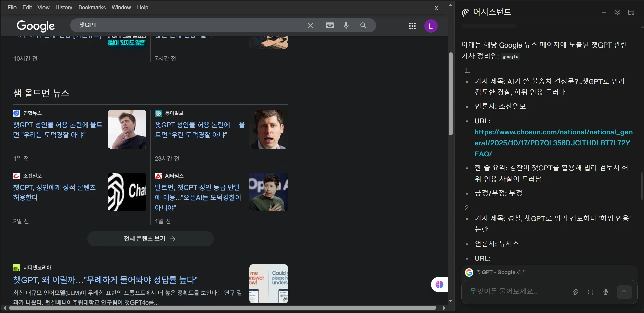Click the screen selection capture icon
Screen dimensions: 644x313
point(590,292)
